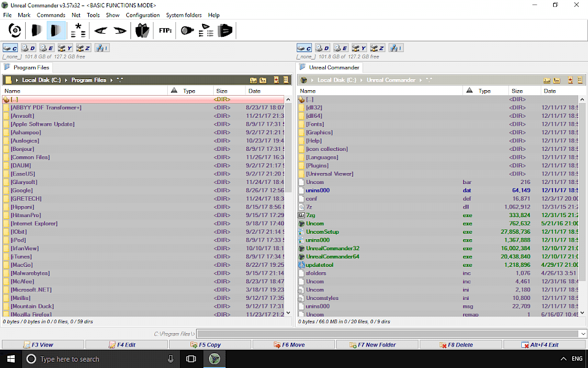Select drive C in the left panel
This screenshot has width=588, height=368.
tap(10, 48)
